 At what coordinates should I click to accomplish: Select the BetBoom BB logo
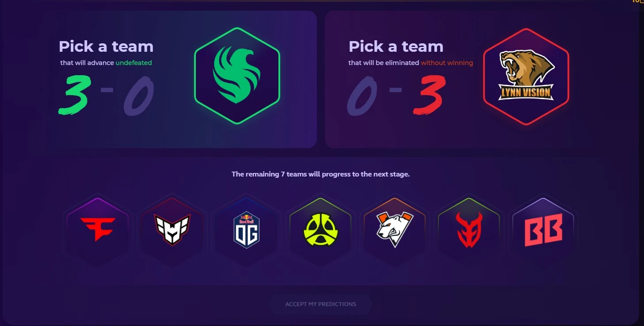543,230
